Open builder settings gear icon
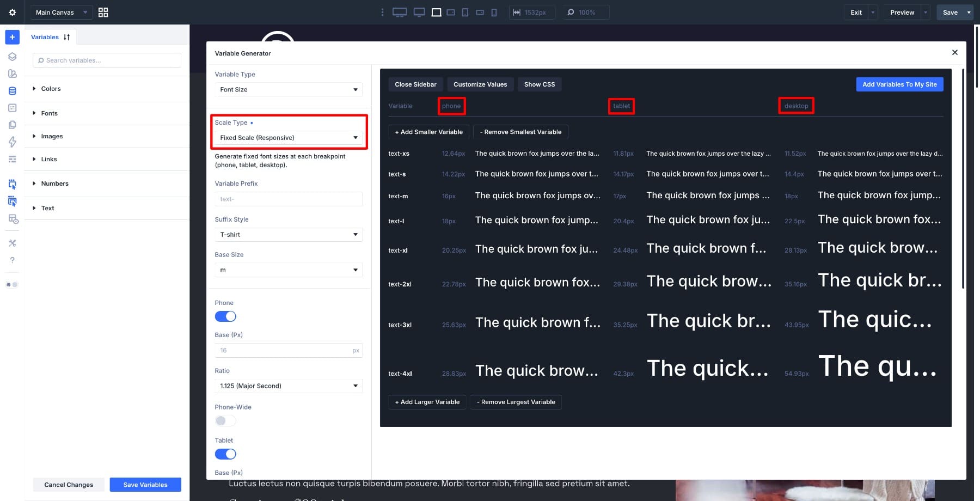Viewport: 980px width, 501px height. point(12,12)
